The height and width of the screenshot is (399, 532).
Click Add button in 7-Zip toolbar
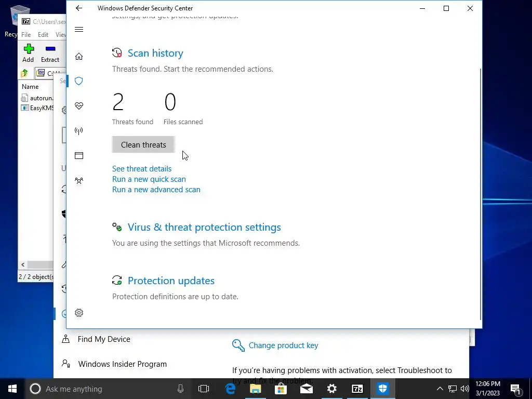[28, 54]
